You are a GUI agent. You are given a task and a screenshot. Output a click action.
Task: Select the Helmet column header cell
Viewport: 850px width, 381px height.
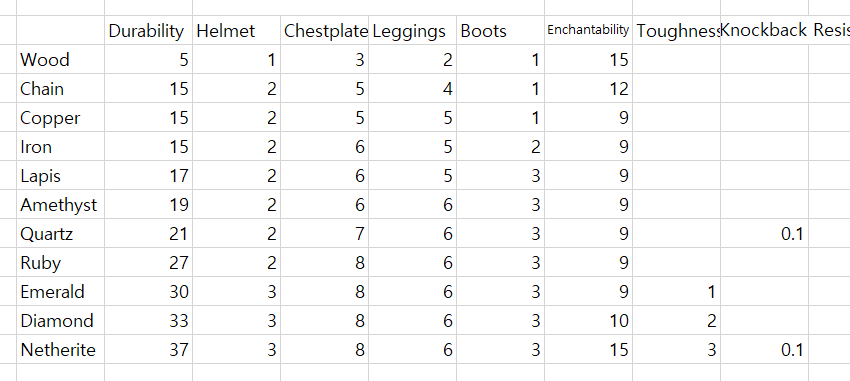pyautogui.click(x=236, y=30)
